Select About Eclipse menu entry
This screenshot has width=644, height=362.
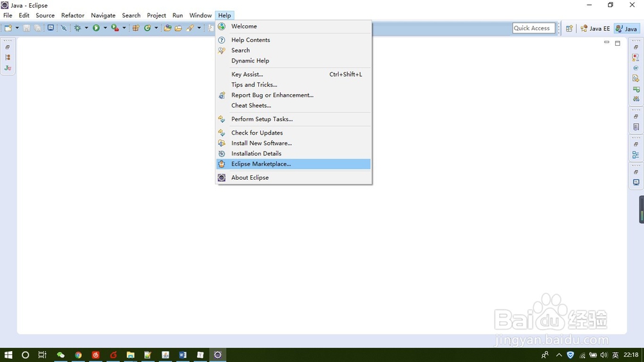[294, 178]
